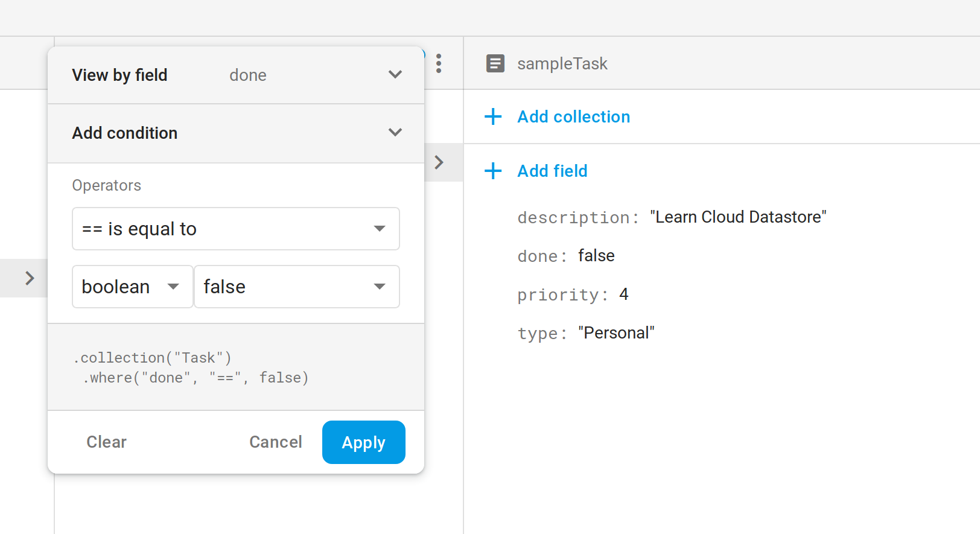
Task: Click the type field key
Action: (542, 333)
